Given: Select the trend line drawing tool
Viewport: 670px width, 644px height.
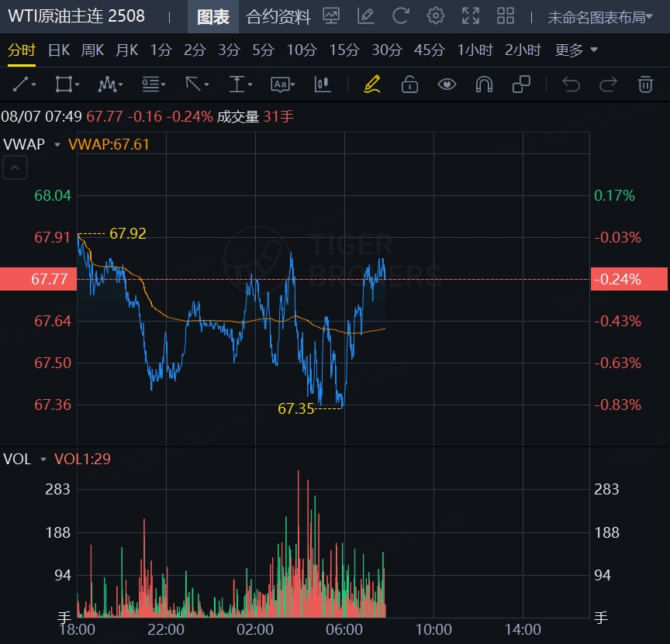Looking at the screenshot, I should (x=25, y=84).
